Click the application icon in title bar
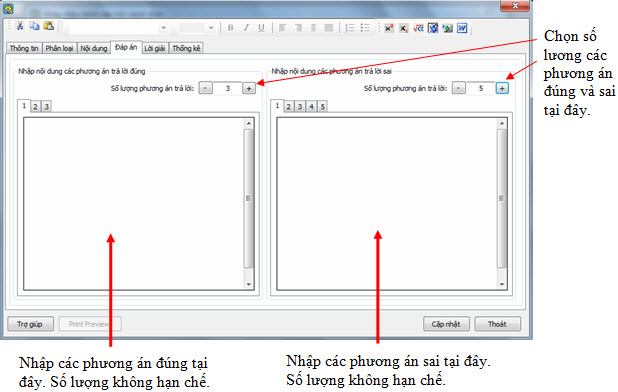 pos(8,8)
